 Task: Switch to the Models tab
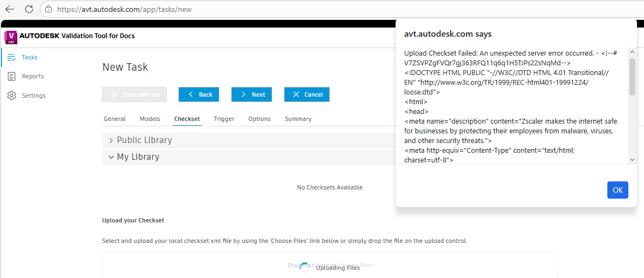pyautogui.click(x=150, y=119)
